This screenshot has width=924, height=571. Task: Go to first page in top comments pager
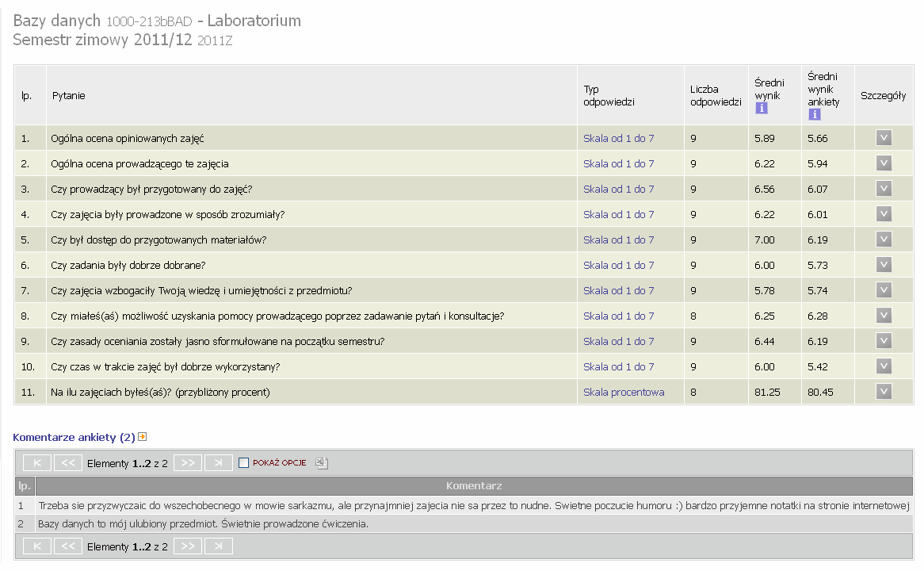tap(37, 463)
